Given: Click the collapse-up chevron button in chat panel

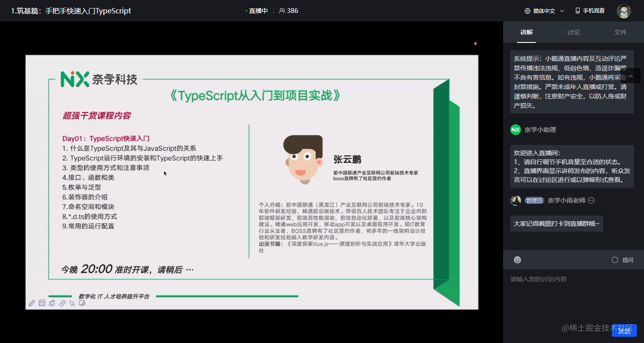Looking at the screenshot, I should pyautogui.click(x=631, y=76).
